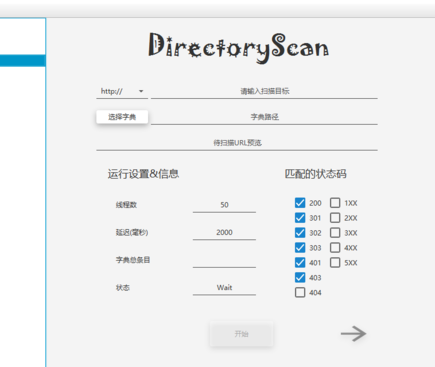Select the highlighted blue sidebar item
Viewport: 435px width, 367px height.
click(23, 61)
